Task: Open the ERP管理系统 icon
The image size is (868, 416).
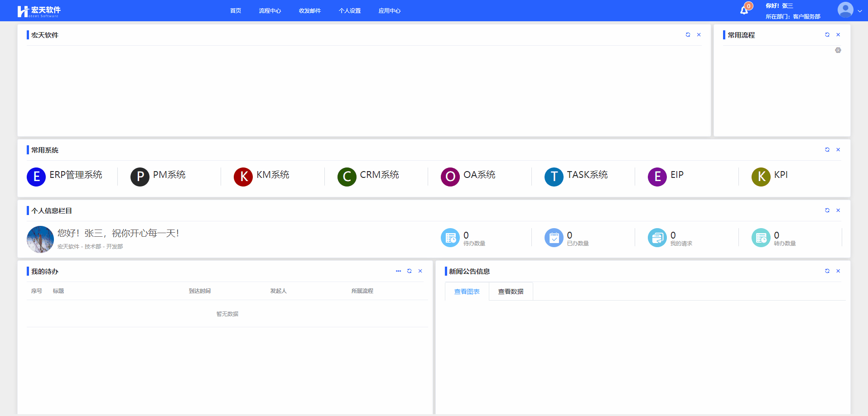Action: tap(36, 177)
